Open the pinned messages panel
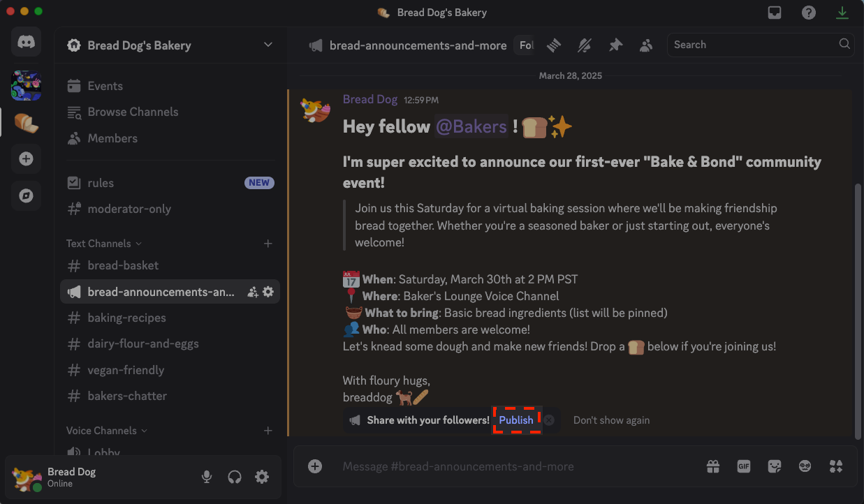Viewport: 864px width, 504px height. pos(615,44)
